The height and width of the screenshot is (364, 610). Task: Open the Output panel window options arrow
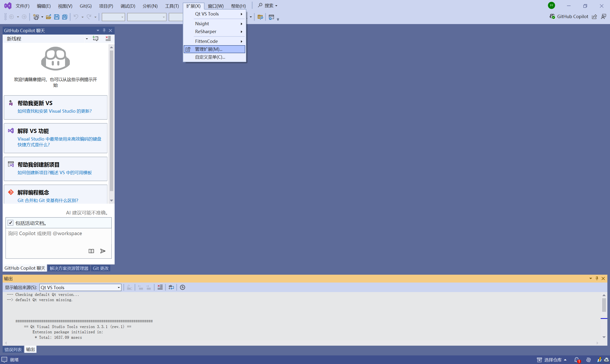pyautogui.click(x=591, y=278)
